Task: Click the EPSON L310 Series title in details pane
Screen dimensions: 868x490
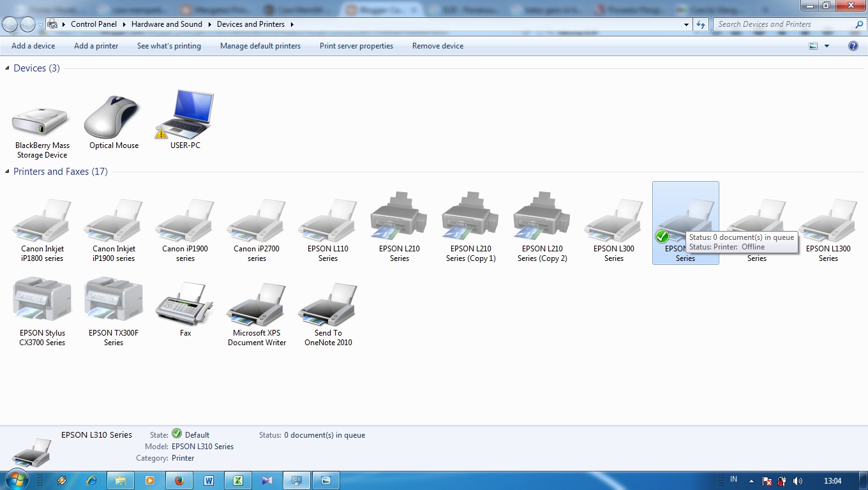Action: [96, 434]
